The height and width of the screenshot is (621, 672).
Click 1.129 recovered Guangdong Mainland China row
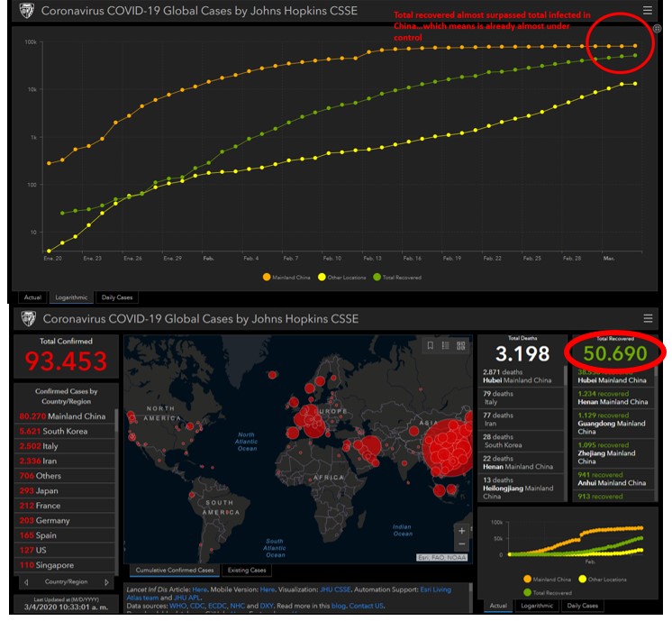point(613,424)
